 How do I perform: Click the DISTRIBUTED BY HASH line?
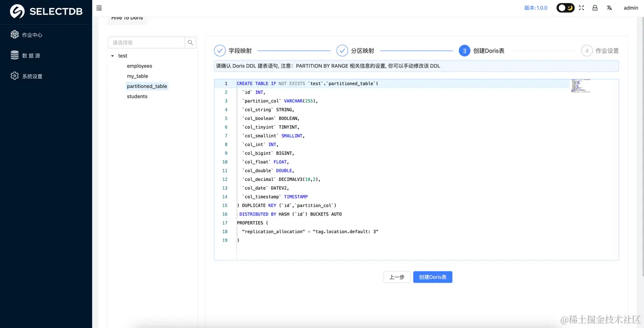coord(290,214)
